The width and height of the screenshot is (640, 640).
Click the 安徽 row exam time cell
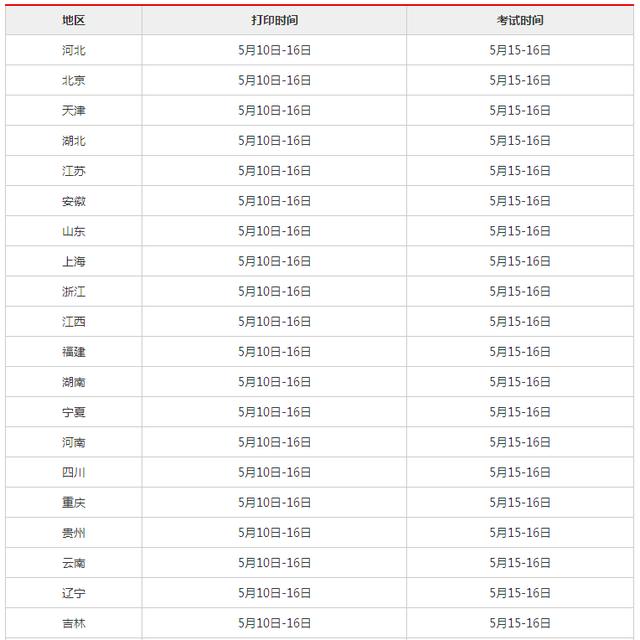pos(520,201)
